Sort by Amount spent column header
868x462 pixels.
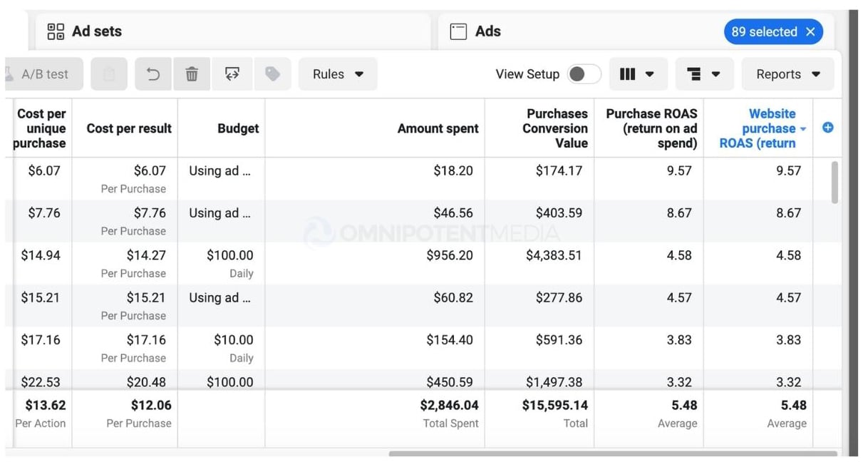pyautogui.click(x=438, y=128)
